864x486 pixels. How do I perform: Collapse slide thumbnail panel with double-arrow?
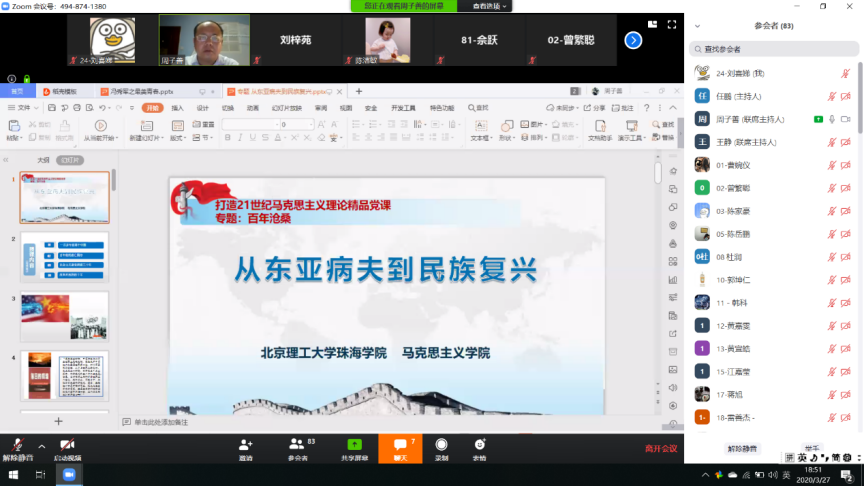click(x=6, y=160)
